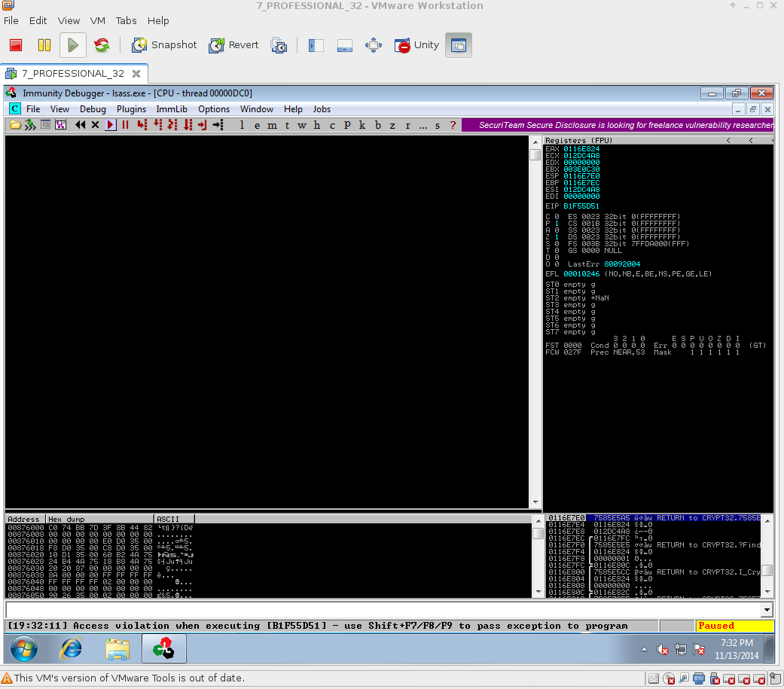
Task: Click the go to address arrow icon
Action: click(218, 125)
